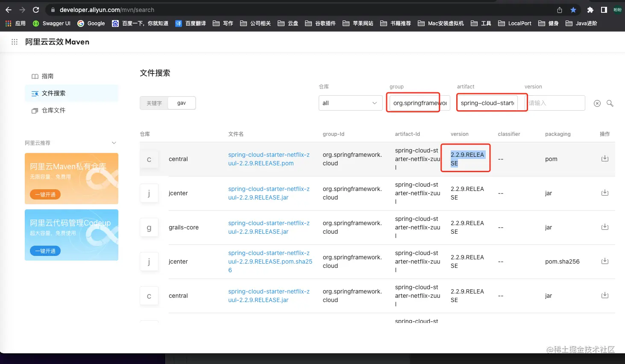
Task: Open 指南 in the left sidebar
Action: click(x=71, y=76)
